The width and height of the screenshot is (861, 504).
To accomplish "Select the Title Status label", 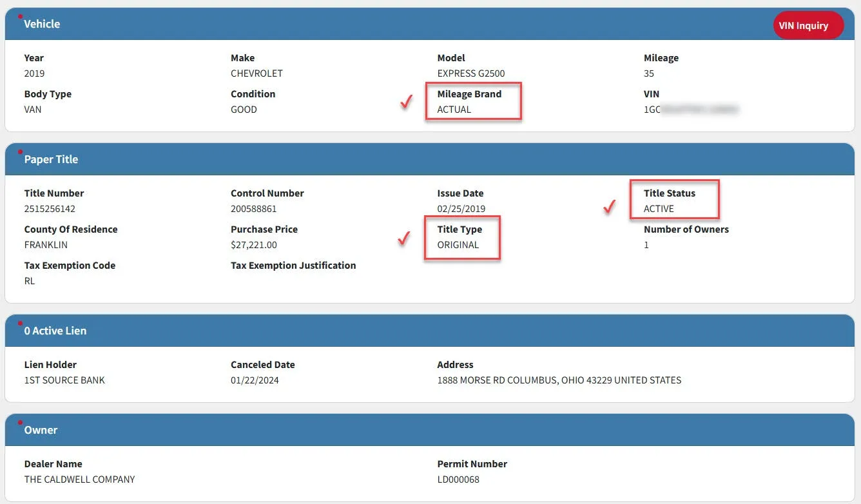I will [670, 193].
